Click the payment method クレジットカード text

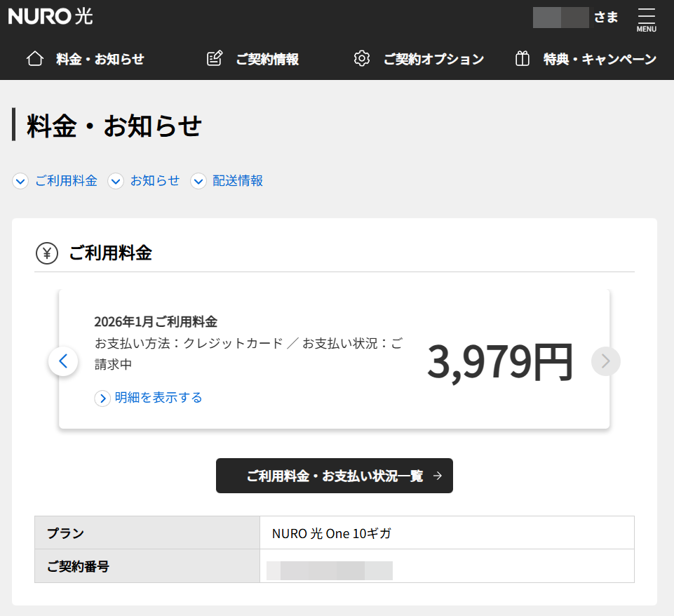233,343
